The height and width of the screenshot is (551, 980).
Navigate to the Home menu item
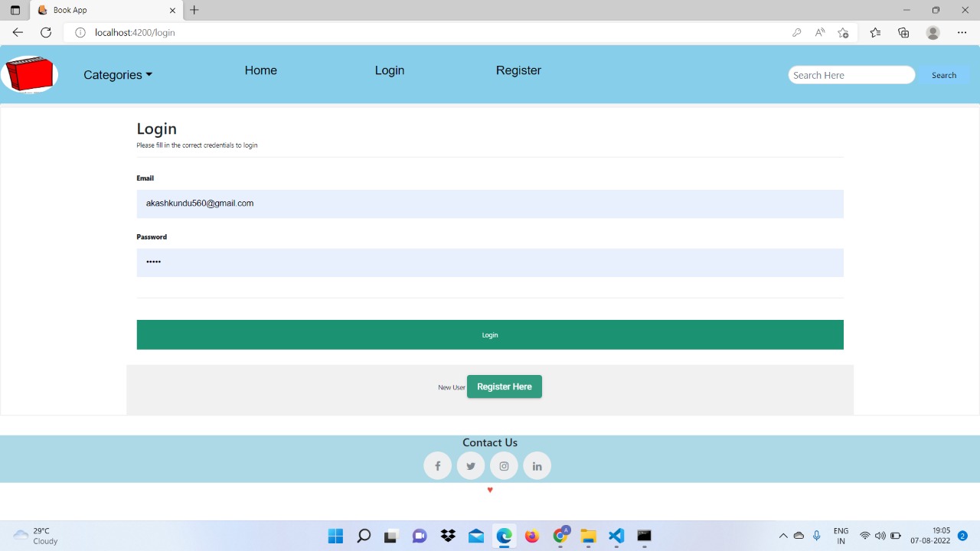260,70
